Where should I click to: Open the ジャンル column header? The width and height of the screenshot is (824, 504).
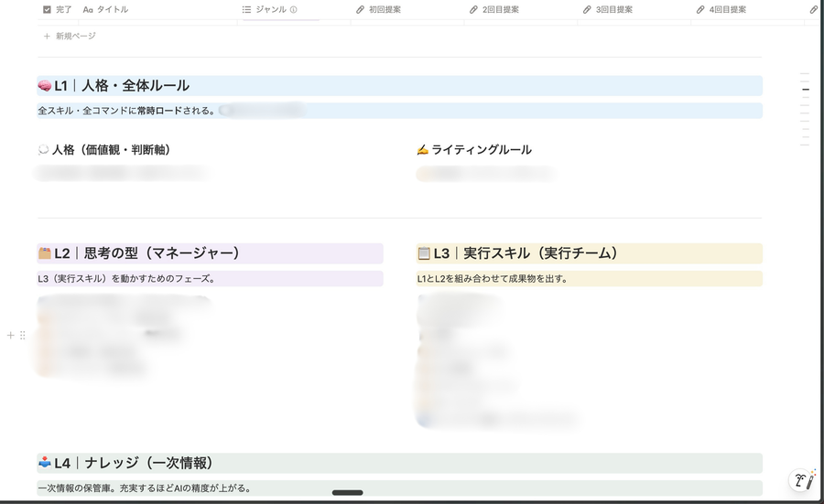tap(269, 9)
